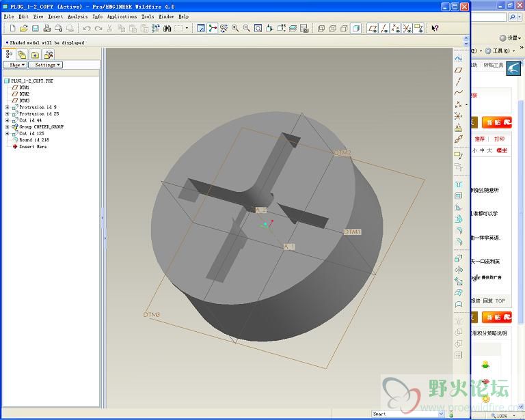525x420 pixels.
Task: Switch to the Favorites navigator tab
Action: pyautogui.click(x=35, y=55)
